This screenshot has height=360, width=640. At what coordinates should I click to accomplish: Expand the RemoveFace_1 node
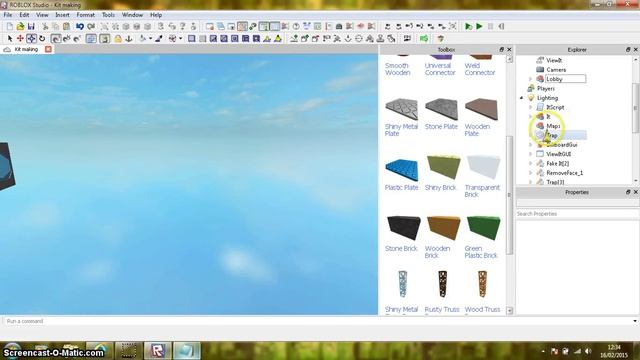click(x=531, y=173)
